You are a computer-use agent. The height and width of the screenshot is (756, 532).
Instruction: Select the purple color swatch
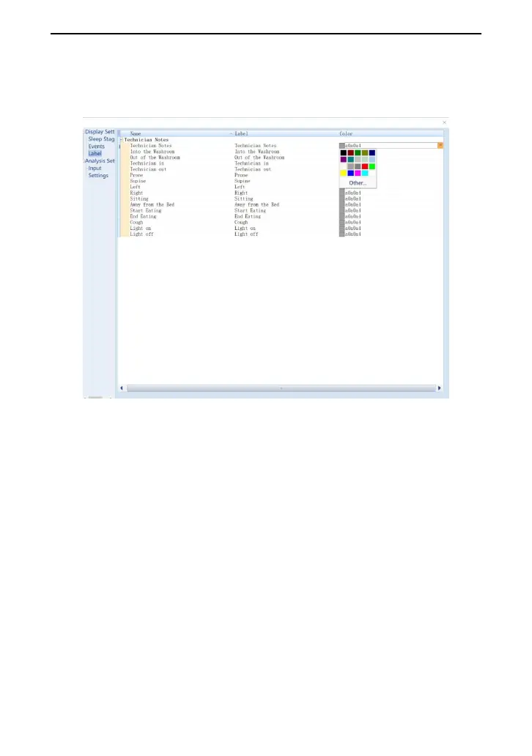(344, 160)
